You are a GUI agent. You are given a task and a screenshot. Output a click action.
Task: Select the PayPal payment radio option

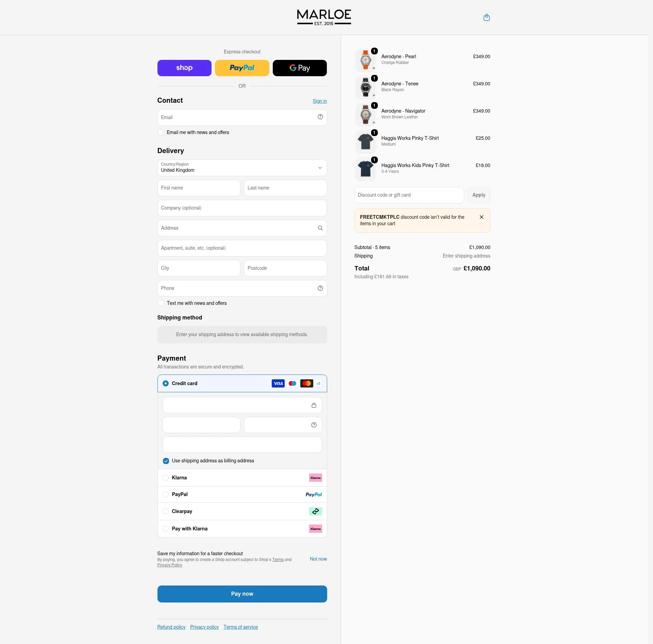166,495
